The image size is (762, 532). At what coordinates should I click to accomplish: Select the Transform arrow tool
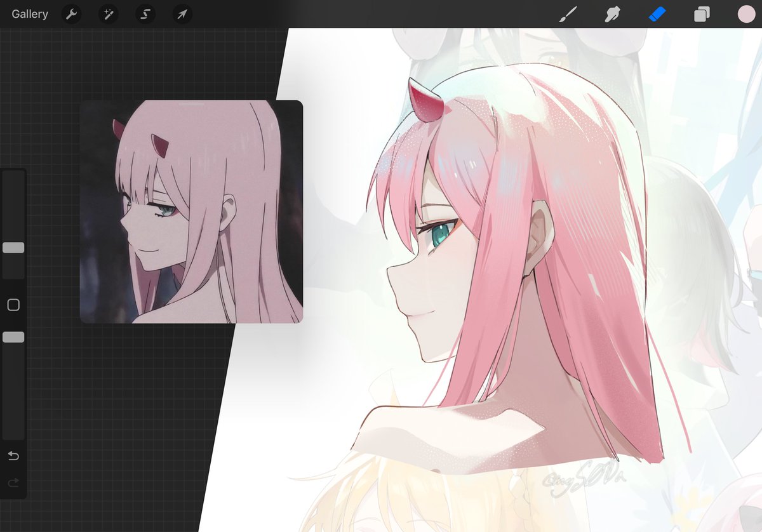pos(182,14)
